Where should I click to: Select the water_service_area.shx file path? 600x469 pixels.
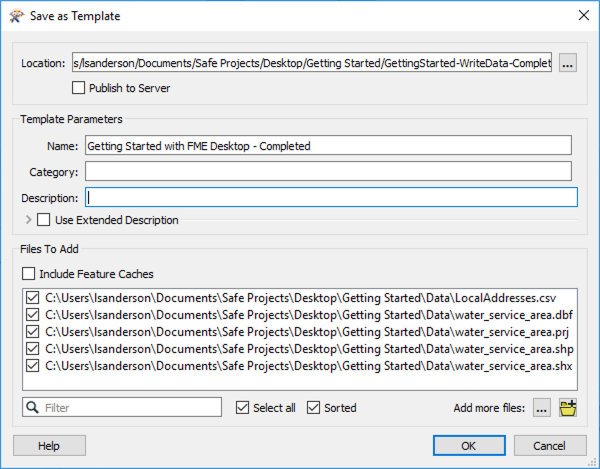[308, 366]
